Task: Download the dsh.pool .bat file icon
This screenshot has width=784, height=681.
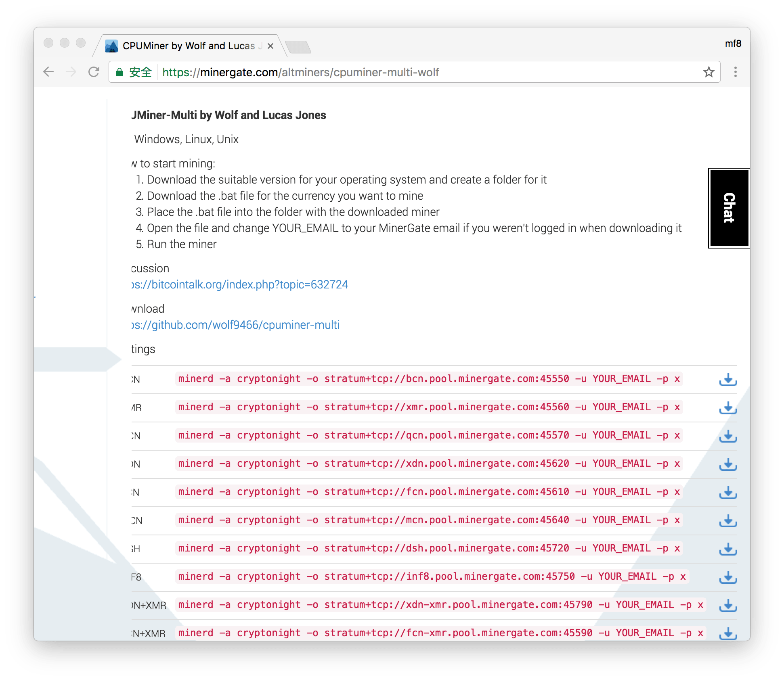Action: [728, 549]
